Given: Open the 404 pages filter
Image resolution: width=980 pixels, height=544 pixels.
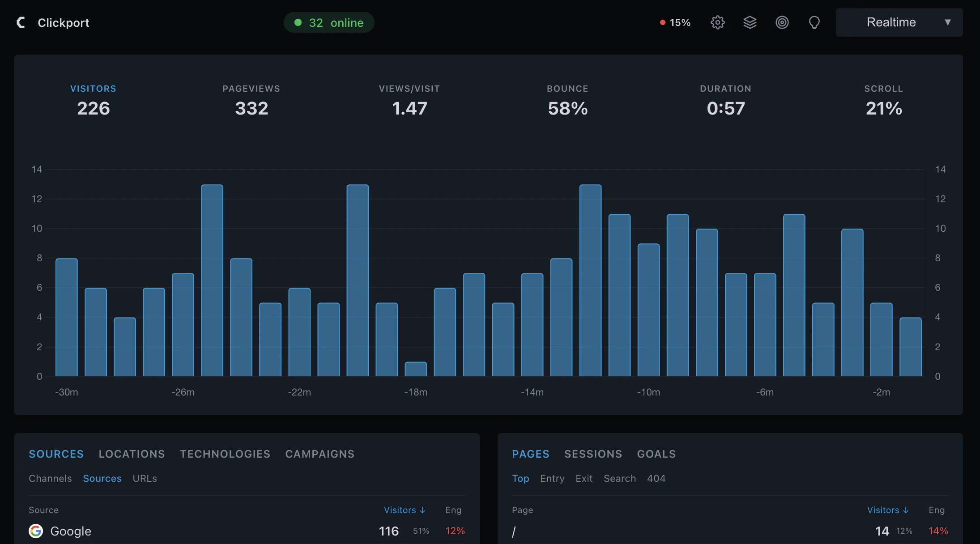Looking at the screenshot, I should coord(656,478).
